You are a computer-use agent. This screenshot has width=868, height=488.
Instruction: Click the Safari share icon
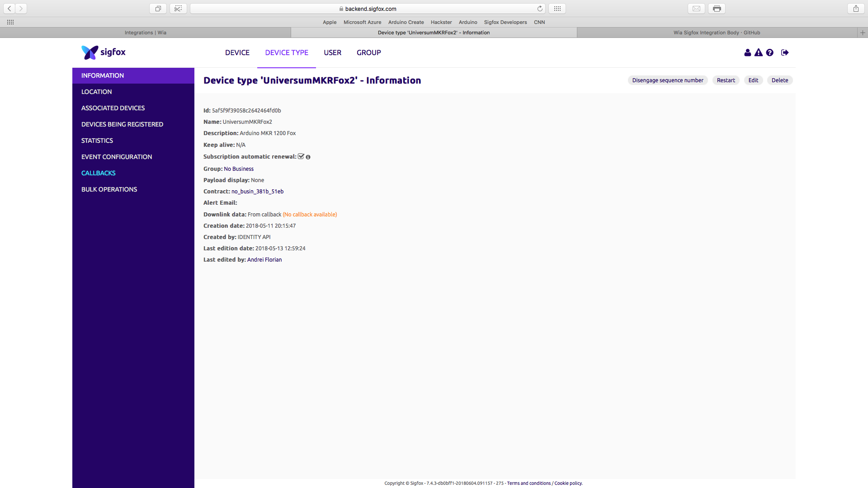[x=856, y=9]
